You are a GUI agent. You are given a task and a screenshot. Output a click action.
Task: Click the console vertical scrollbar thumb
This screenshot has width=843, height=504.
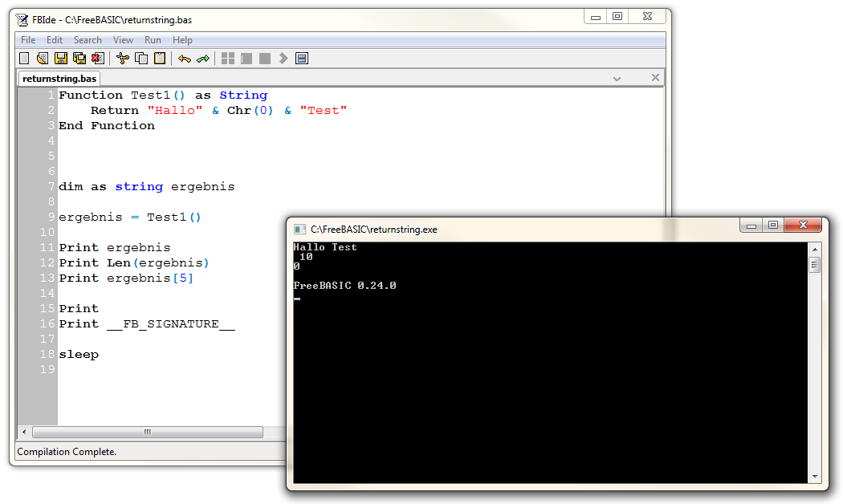point(815,265)
